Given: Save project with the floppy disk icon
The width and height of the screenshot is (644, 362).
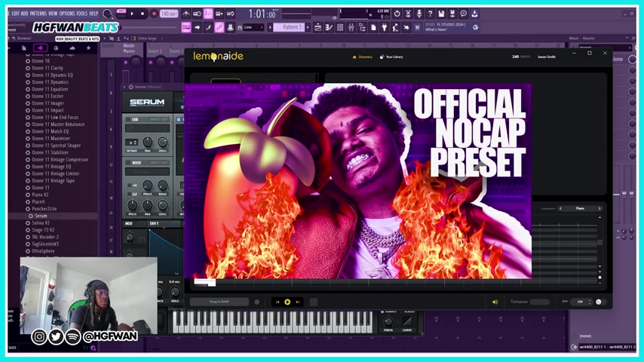Looking at the screenshot, I should [441, 14].
